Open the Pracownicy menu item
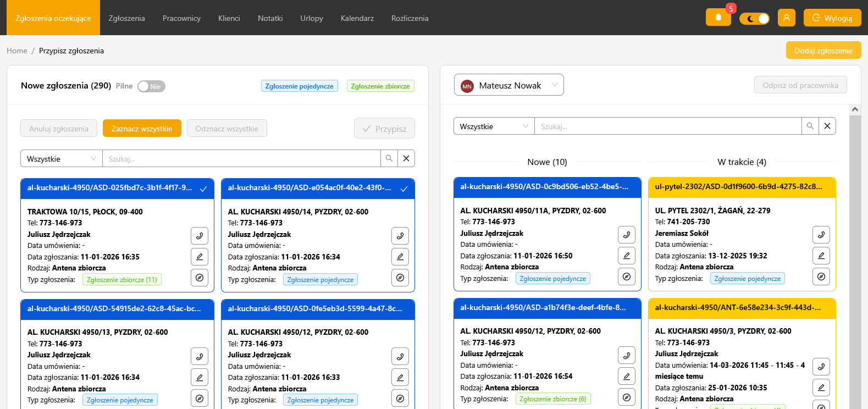Screen dimensions: 868x409 [x=181, y=18]
